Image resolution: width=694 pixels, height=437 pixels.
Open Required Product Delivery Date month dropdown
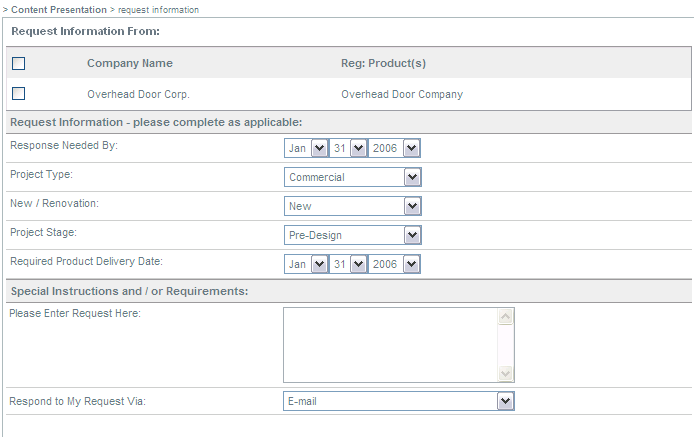click(x=307, y=264)
